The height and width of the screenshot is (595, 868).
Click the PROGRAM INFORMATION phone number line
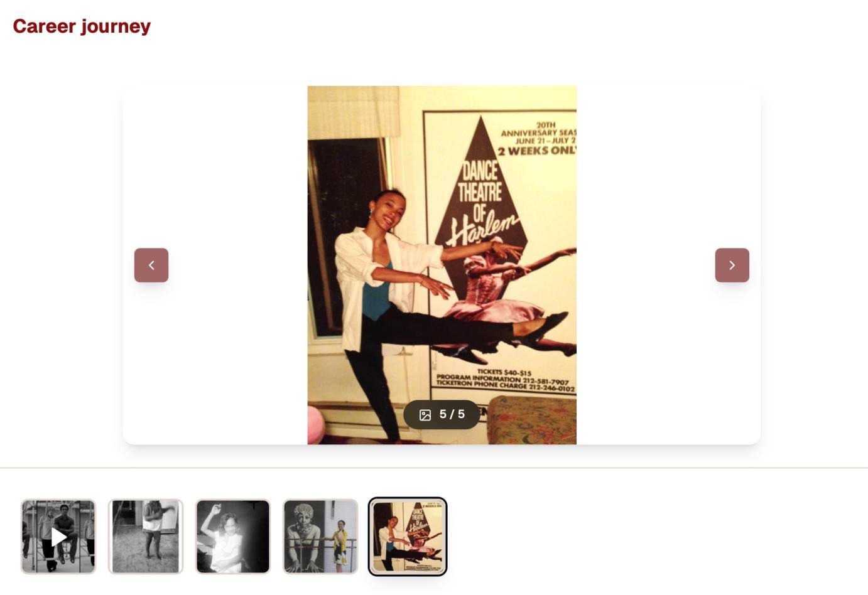(502, 380)
